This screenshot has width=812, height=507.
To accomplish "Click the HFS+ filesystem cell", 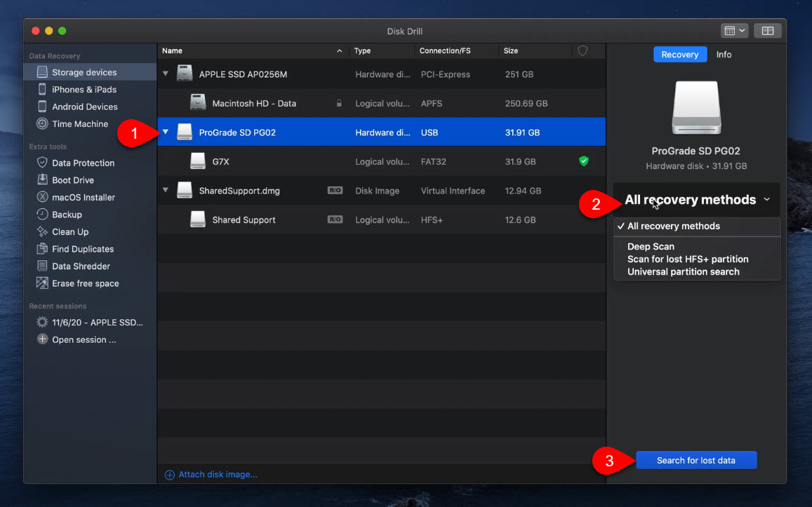I will pyautogui.click(x=432, y=219).
